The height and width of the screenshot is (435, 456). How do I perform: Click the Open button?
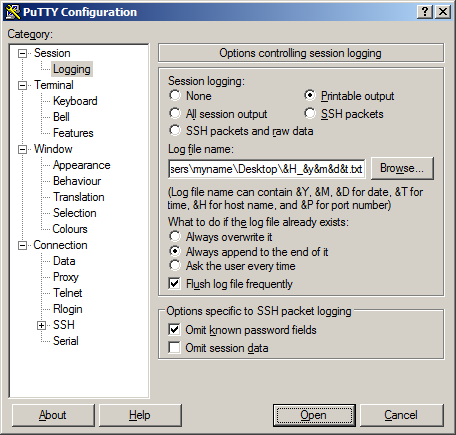pos(314,415)
